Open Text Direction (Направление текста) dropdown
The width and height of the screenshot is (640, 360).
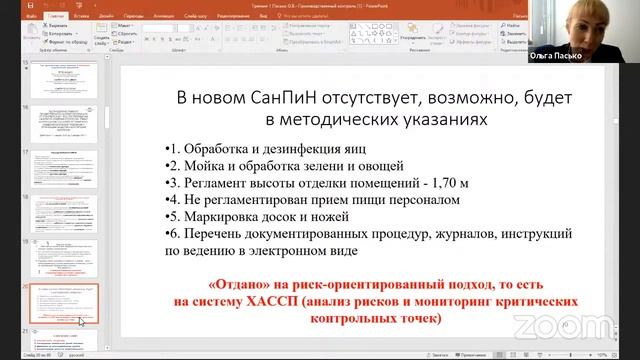[307, 25]
